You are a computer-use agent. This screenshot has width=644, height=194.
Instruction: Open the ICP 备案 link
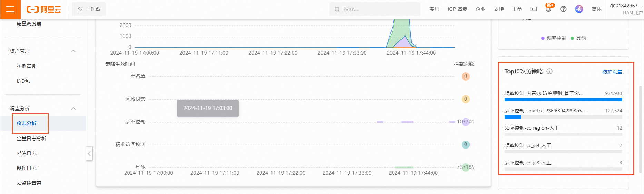[x=457, y=9]
